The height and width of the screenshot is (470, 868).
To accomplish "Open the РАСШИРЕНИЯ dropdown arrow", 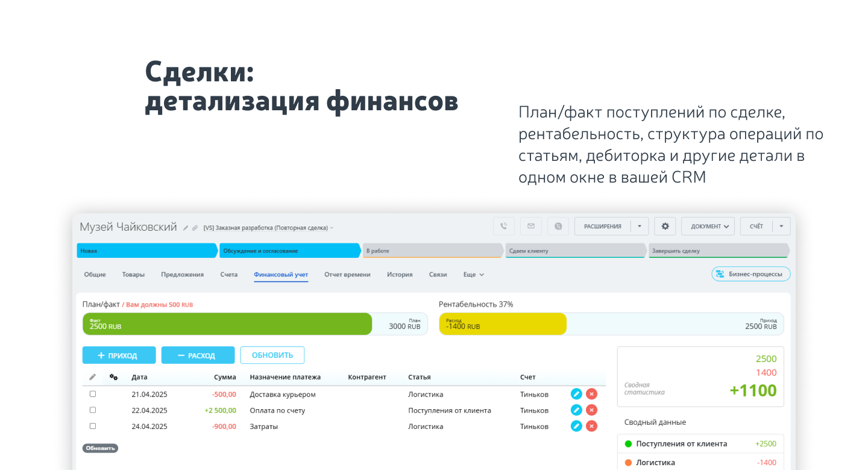I will [641, 226].
